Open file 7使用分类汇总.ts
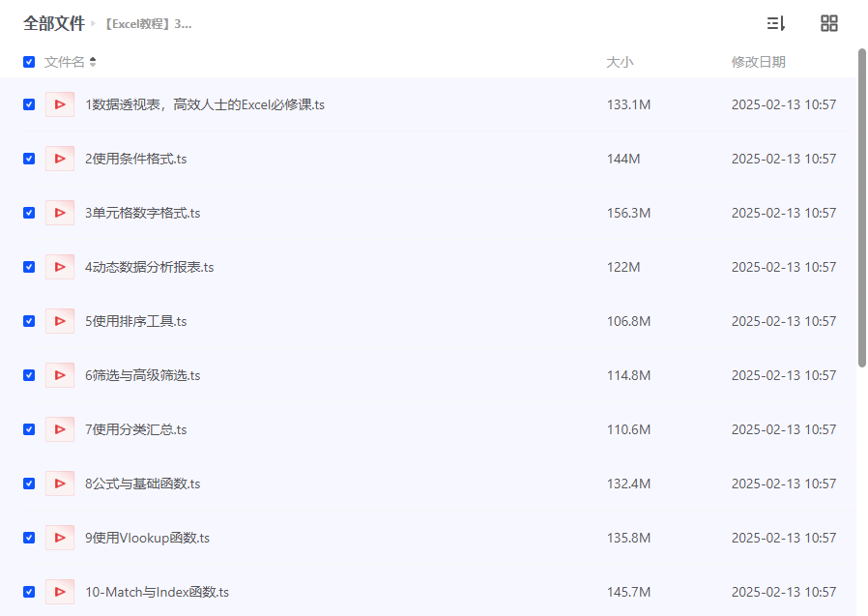 click(135, 429)
